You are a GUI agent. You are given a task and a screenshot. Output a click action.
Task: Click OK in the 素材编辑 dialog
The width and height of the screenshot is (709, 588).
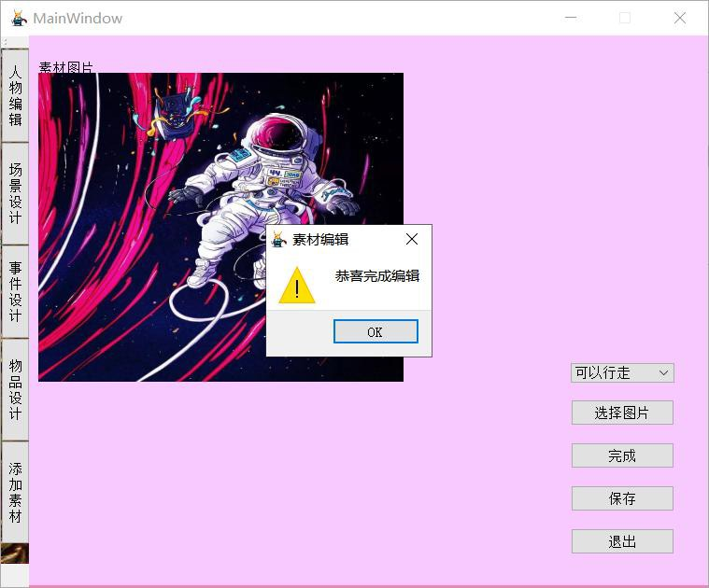376,331
